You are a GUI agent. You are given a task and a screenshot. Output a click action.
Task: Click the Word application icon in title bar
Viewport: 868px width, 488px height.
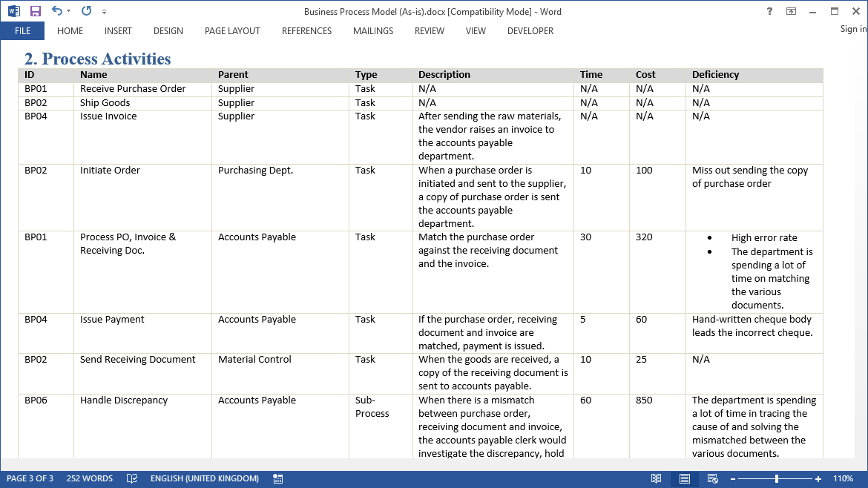[x=14, y=11]
